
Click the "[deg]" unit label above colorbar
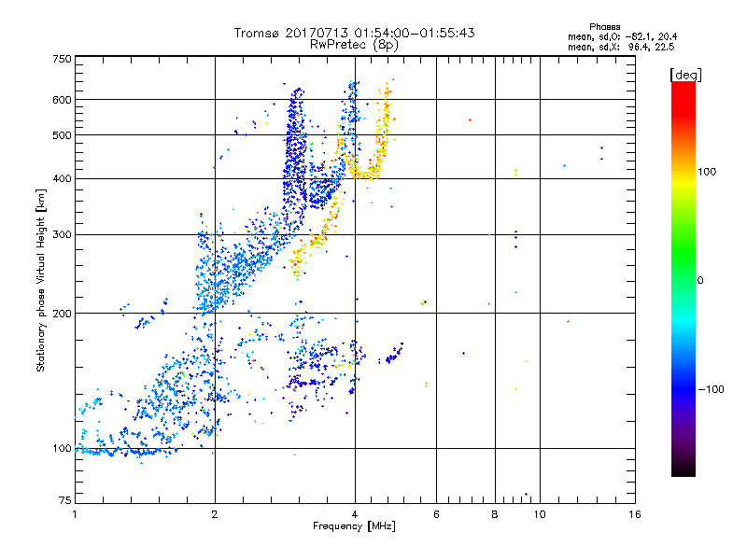click(685, 75)
